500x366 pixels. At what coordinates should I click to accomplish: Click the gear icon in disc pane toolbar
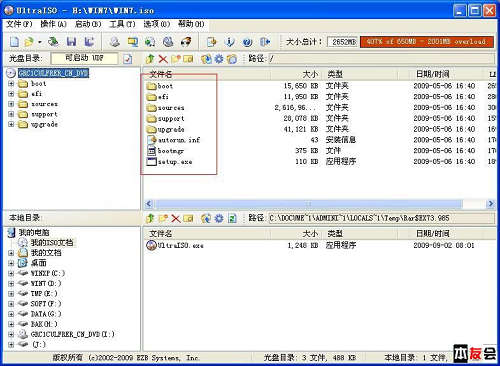click(219, 59)
